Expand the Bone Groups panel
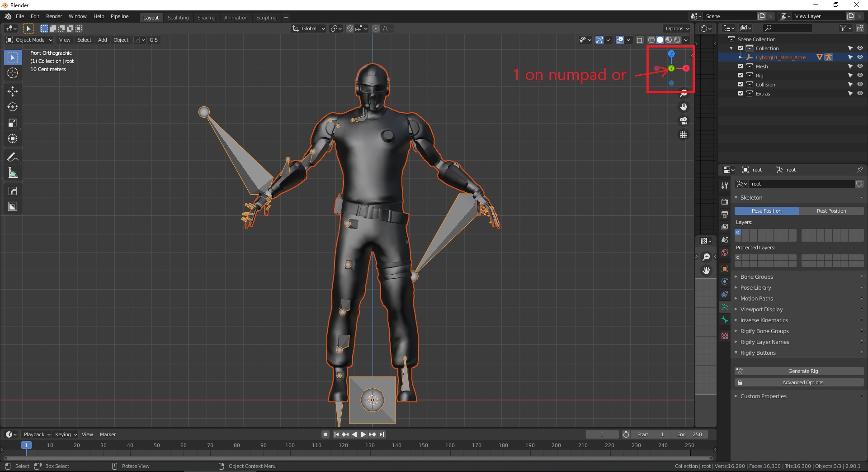The height and width of the screenshot is (472, 868). click(x=756, y=277)
